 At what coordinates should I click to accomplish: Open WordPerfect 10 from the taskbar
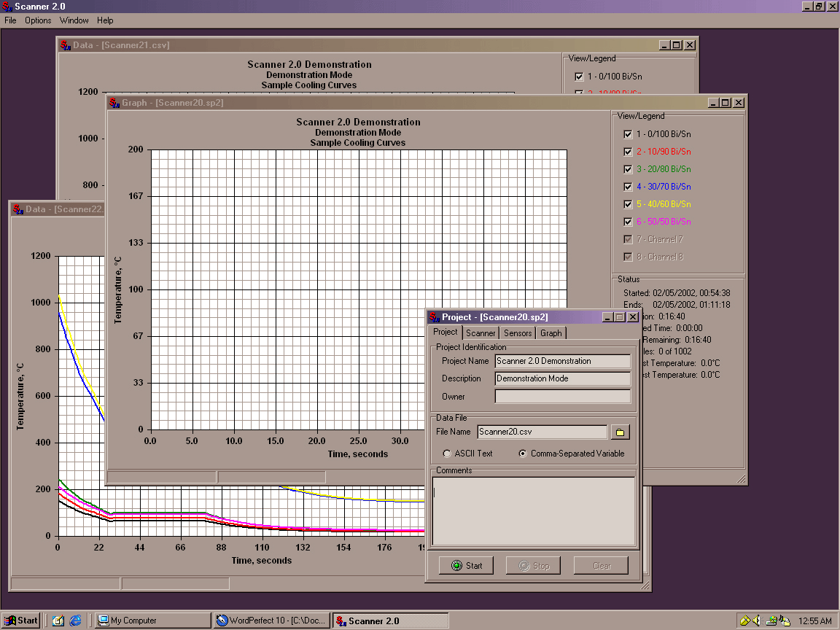(271, 621)
